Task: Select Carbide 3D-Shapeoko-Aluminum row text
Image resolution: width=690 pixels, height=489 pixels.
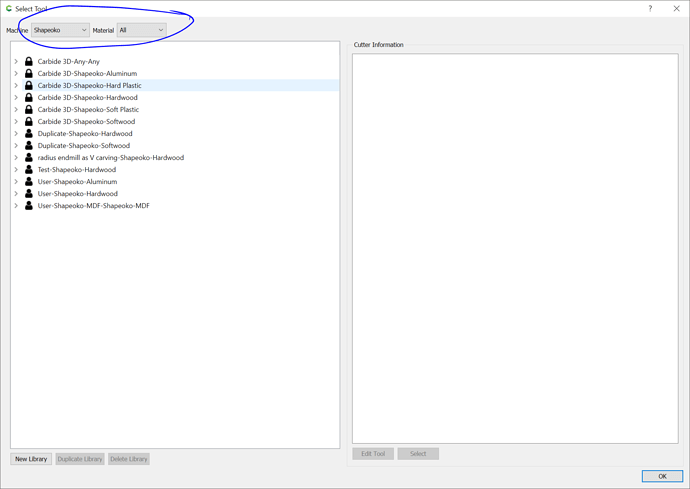Action: coord(87,73)
